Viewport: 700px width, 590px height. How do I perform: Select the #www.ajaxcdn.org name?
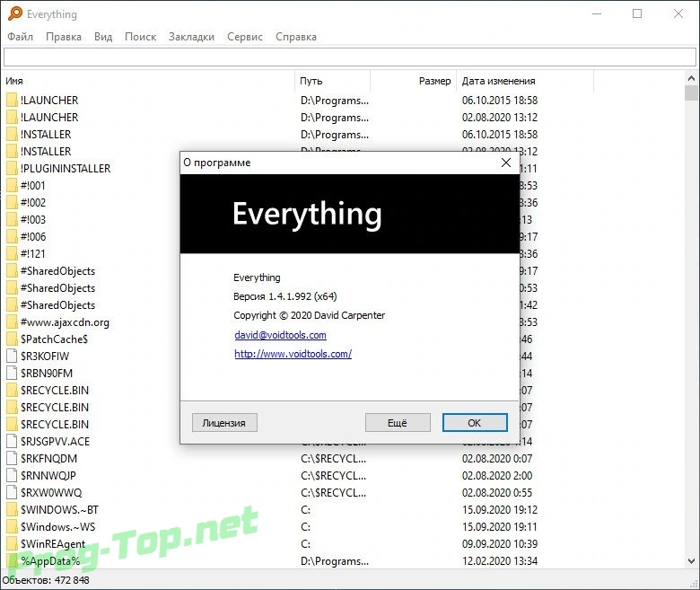pyautogui.click(x=65, y=322)
